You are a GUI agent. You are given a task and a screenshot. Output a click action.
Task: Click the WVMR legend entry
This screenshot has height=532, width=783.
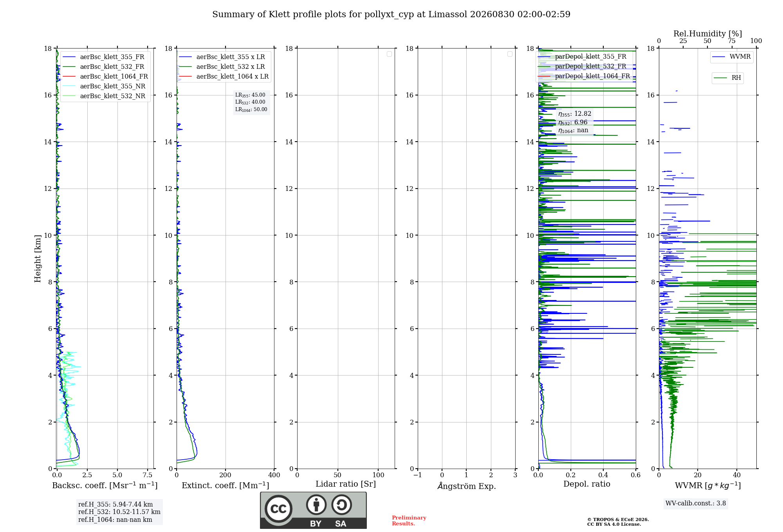732,57
